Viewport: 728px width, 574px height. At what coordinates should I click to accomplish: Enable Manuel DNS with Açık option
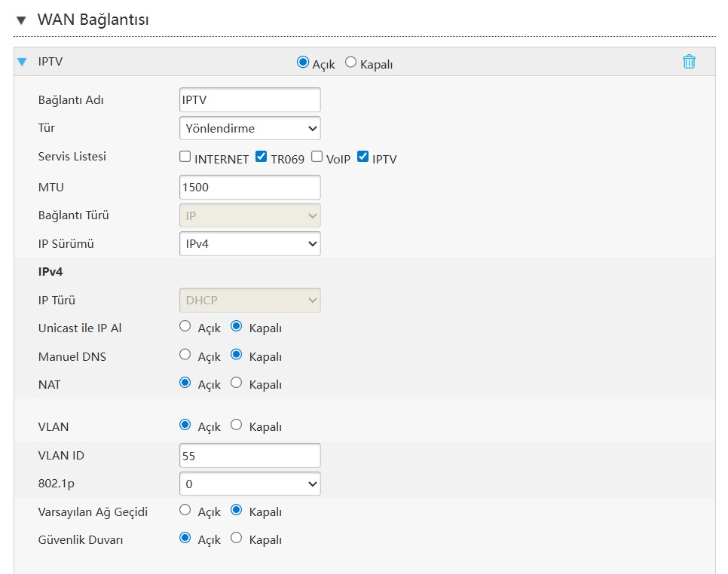click(x=185, y=355)
